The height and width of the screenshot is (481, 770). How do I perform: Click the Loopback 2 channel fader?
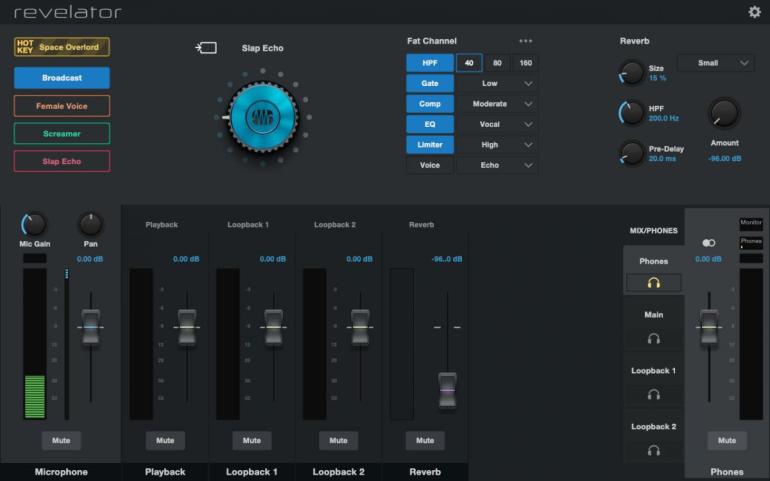(360, 327)
